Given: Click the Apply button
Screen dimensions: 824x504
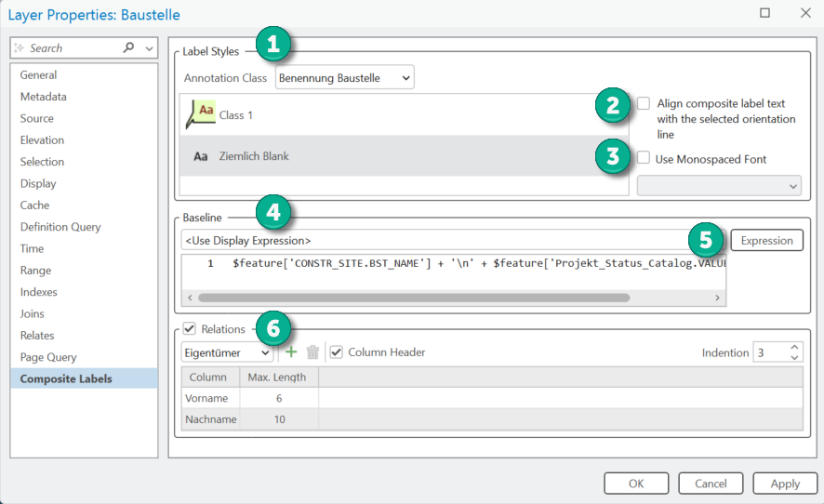Looking at the screenshot, I should tap(785, 483).
